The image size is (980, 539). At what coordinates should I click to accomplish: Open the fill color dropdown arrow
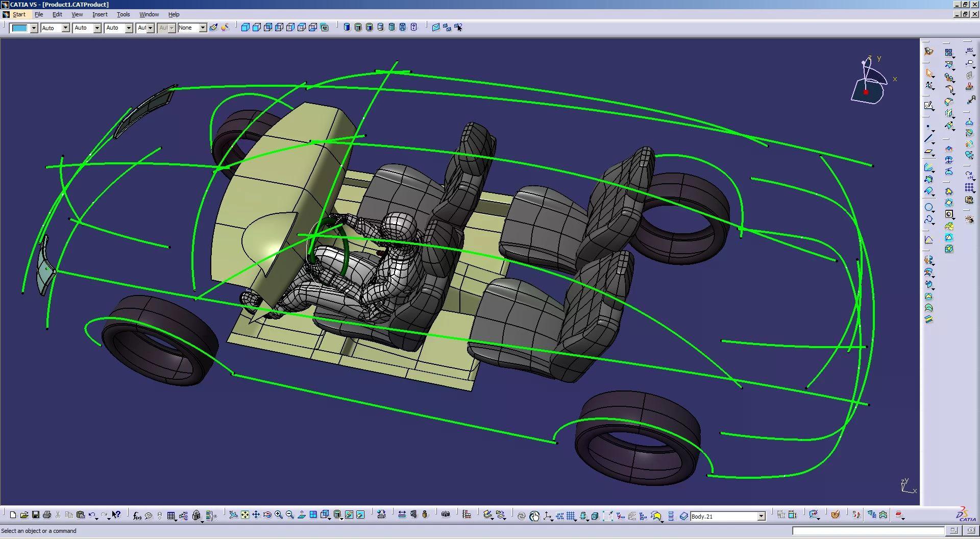pyautogui.click(x=34, y=28)
